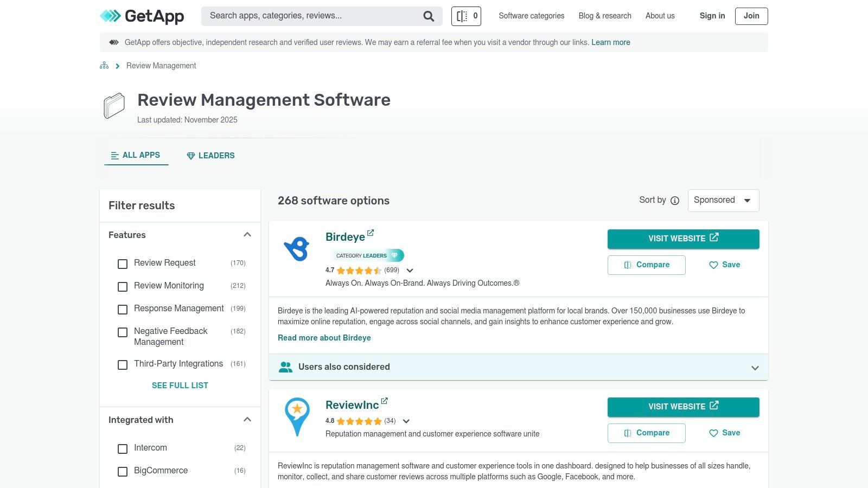Switch to the Leaders tab

pos(210,156)
